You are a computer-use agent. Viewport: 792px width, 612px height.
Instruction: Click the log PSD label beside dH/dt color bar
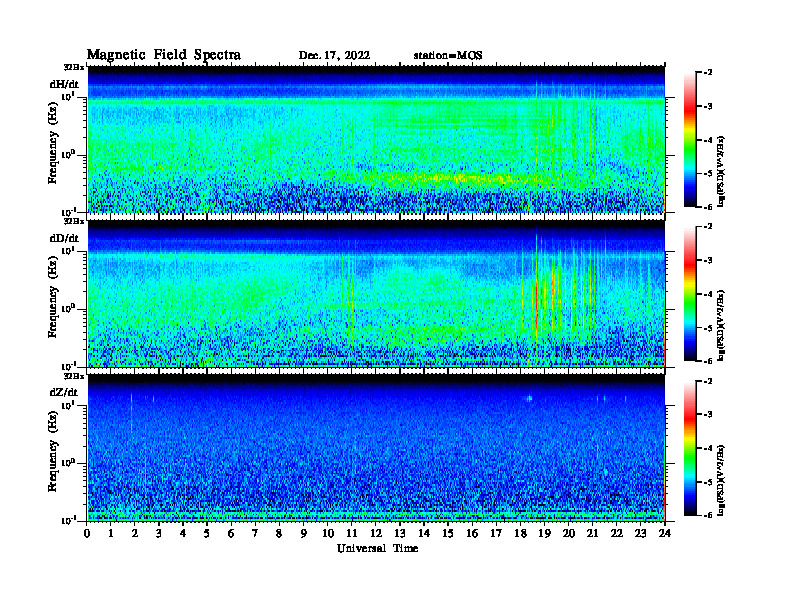point(721,170)
